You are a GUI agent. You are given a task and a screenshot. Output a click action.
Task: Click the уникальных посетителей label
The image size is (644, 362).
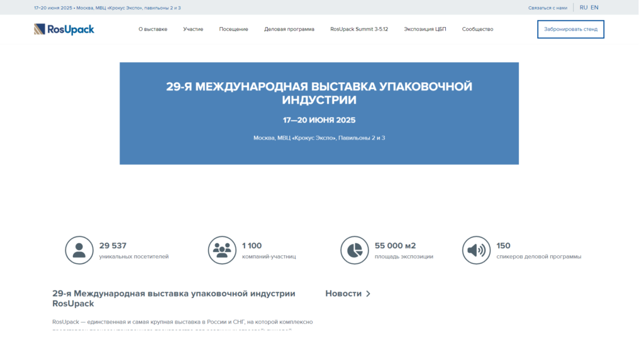tap(134, 256)
